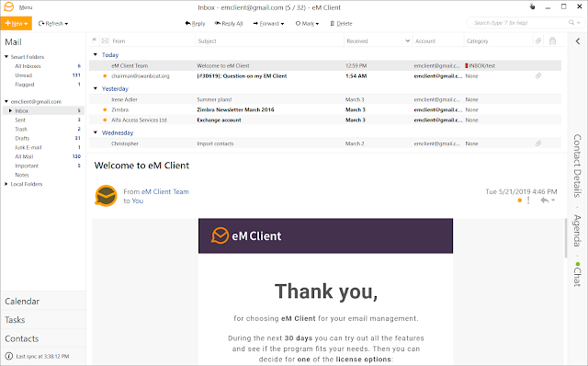Image resolution: width=588 pixels, height=366 pixels.
Task: Click the You recipient link
Action: point(137,200)
